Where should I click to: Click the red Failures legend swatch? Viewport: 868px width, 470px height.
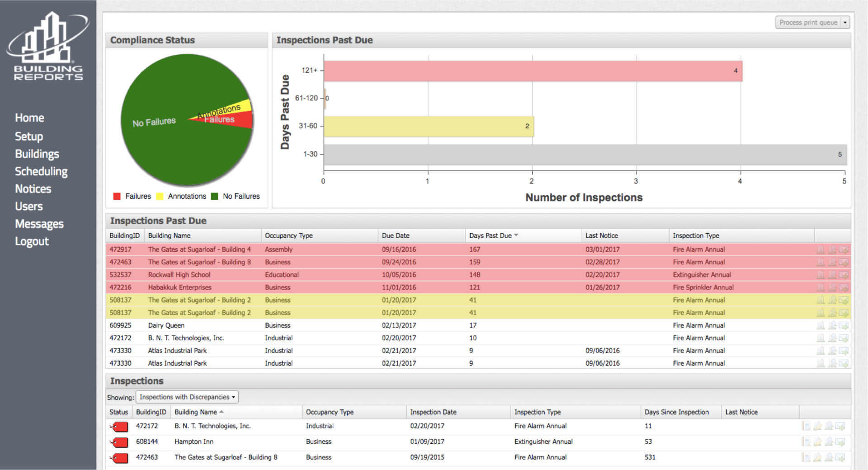[117, 196]
